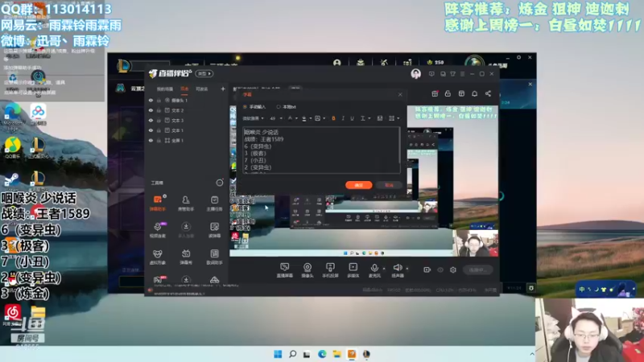The image size is (644, 362).
Task: Hide the 全屏 1 source layer
Action: 151,140
